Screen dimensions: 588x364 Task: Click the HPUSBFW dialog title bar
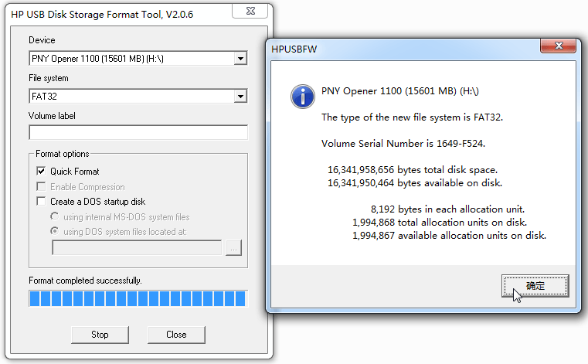(405, 49)
